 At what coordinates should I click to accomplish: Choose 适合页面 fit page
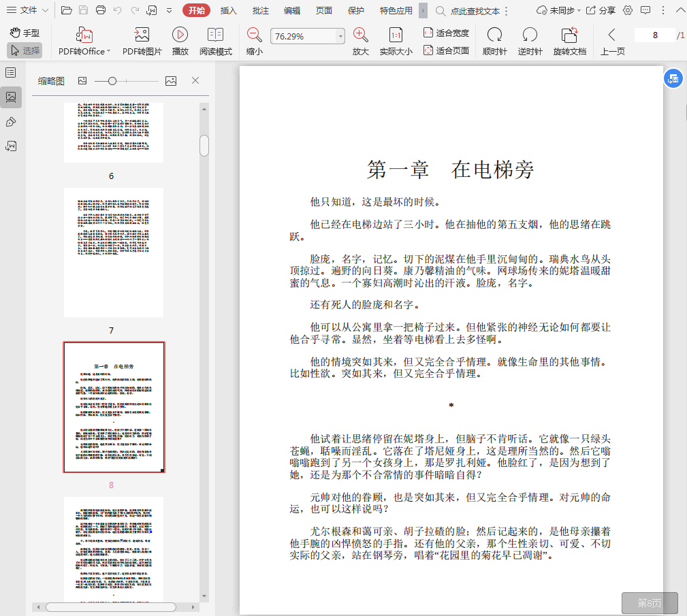pos(446,51)
